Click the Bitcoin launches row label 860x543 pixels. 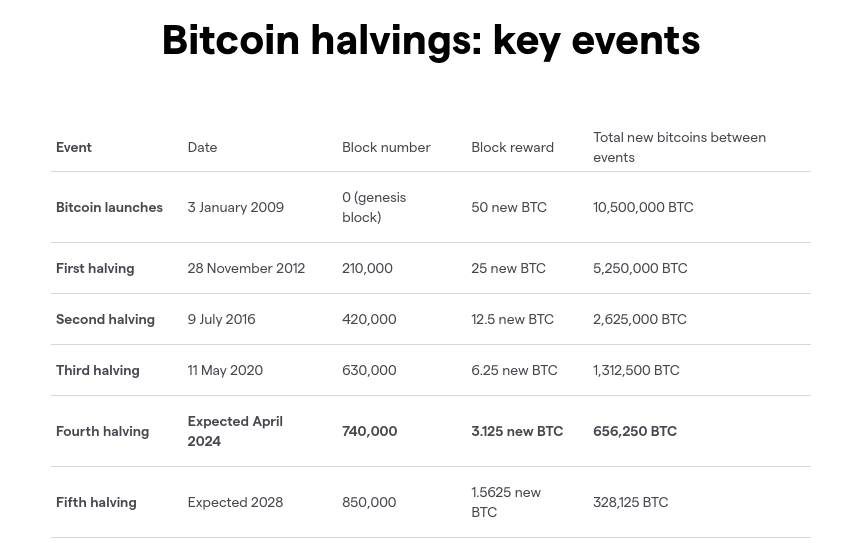point(109,207)
